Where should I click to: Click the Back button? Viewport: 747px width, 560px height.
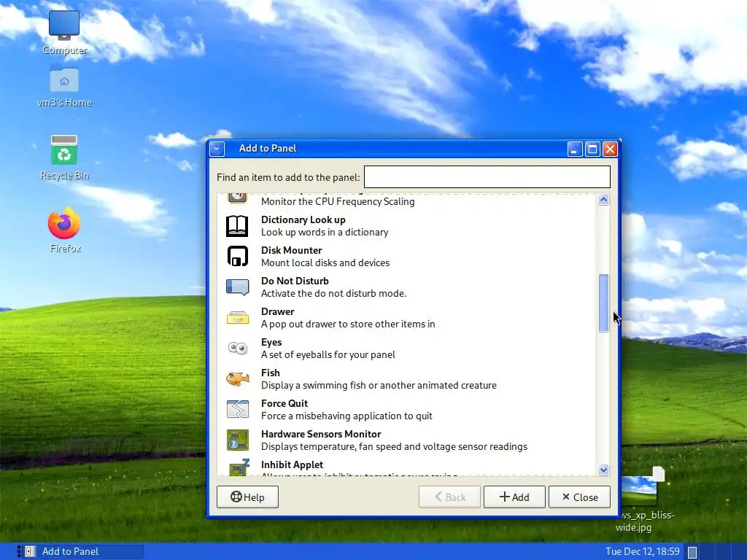449,497
